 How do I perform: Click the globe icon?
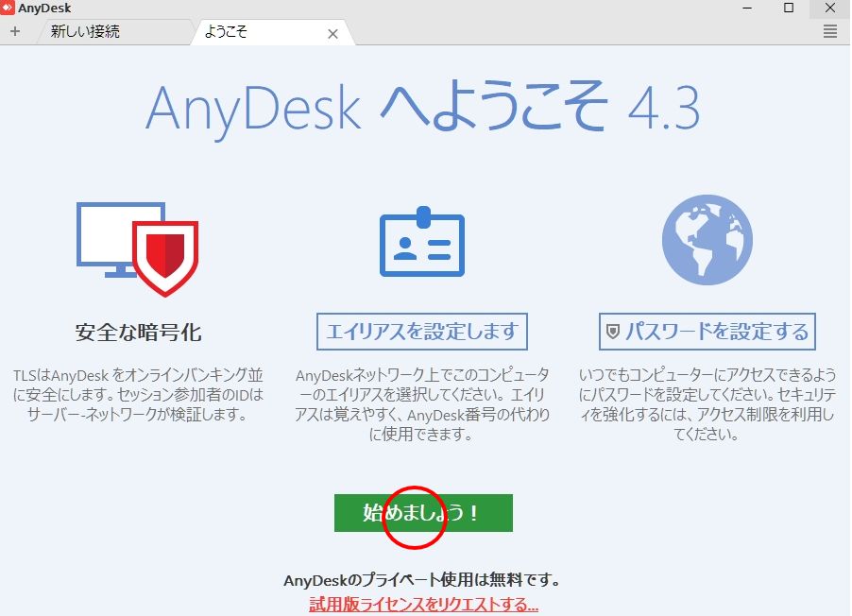click(707, 240)
